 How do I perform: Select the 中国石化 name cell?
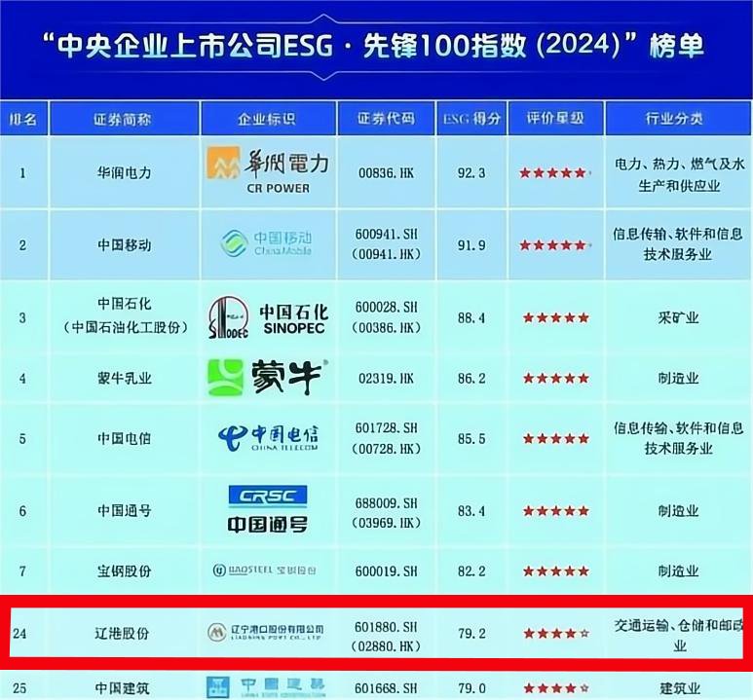pyautogui.click(x=125, y=315)
